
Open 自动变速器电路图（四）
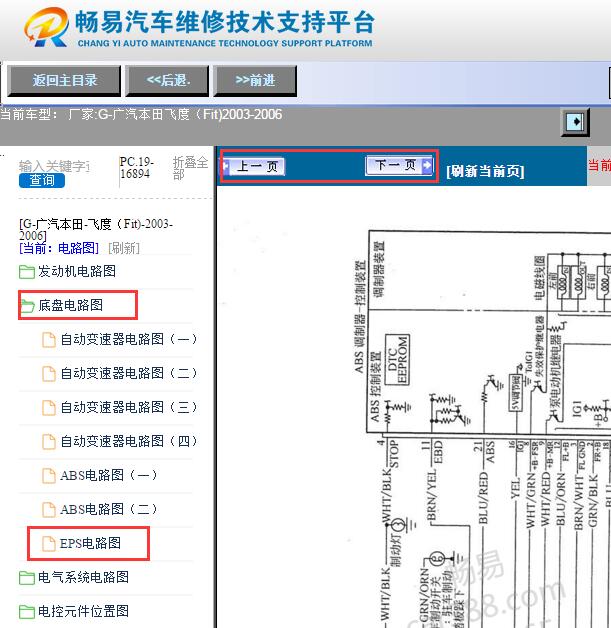(x=129, y=442)
